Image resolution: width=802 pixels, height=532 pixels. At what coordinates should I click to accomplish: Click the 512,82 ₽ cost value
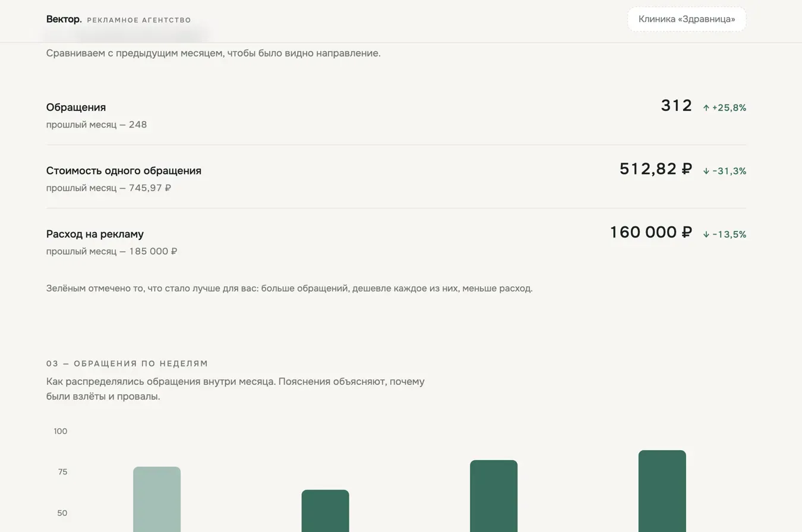[656, 169]
